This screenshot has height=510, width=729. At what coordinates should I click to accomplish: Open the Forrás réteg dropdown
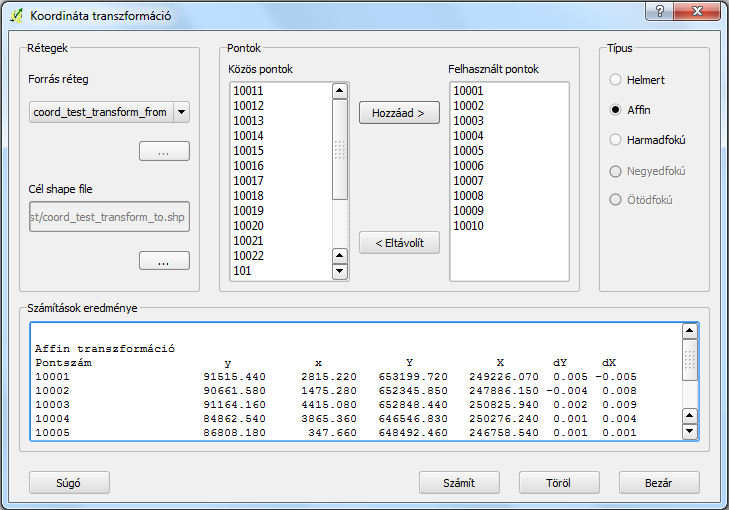(x=181, y=112)
